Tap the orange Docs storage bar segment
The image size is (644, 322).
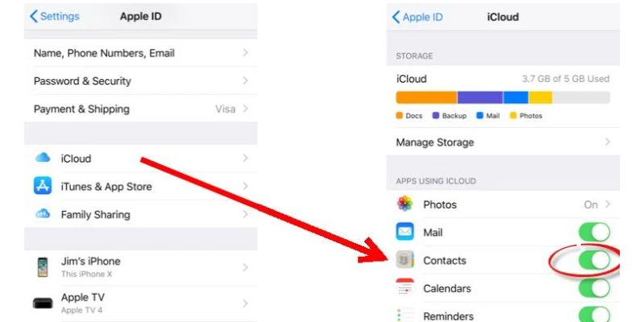coord(426,97)
